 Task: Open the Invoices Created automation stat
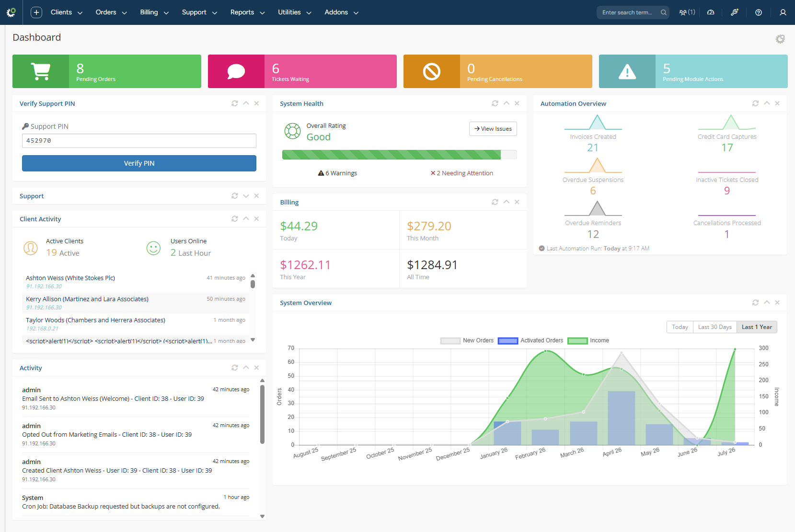(593, 134)
